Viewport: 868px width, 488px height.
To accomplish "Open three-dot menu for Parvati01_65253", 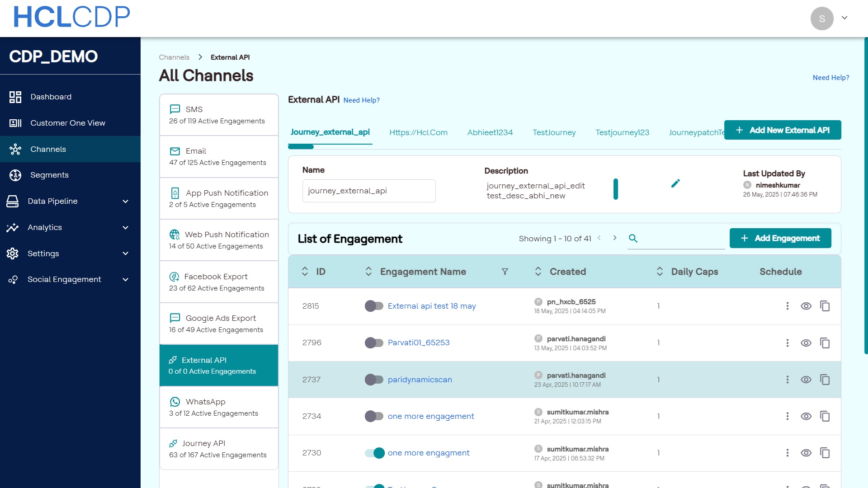I will point(787,343).
